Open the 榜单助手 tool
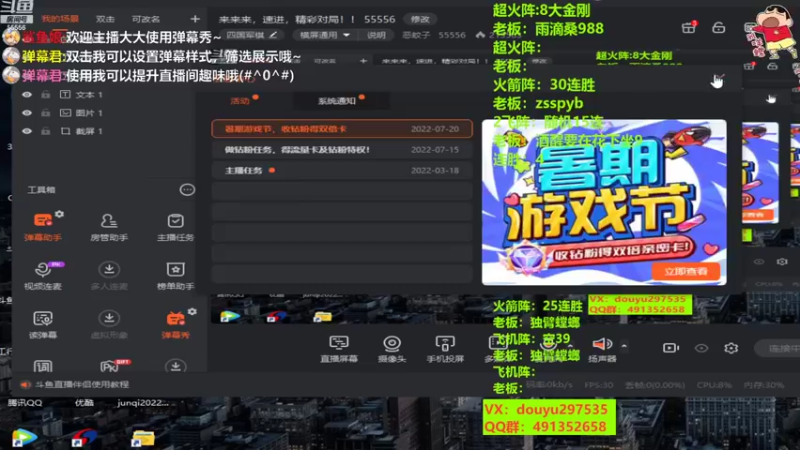The height and width of the screenshot is (450, 800). click(175, 276)
